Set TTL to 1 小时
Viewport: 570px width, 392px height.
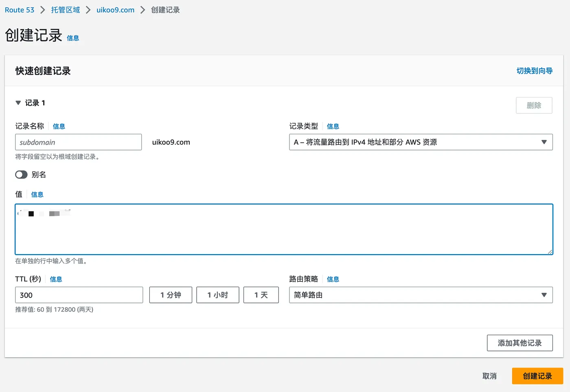click(217, 295)
